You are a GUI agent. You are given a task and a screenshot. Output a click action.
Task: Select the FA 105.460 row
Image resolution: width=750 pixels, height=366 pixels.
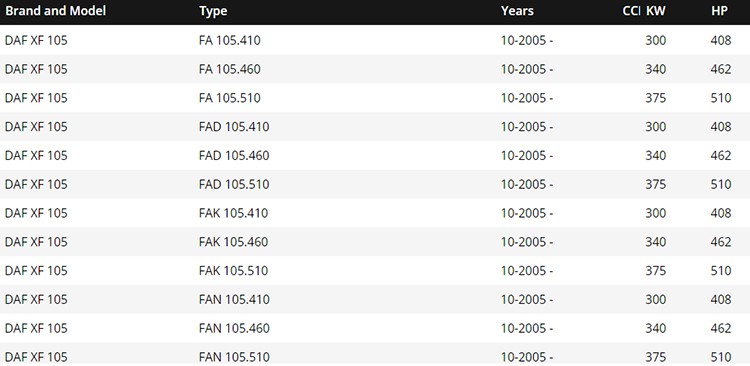[375, 69]
